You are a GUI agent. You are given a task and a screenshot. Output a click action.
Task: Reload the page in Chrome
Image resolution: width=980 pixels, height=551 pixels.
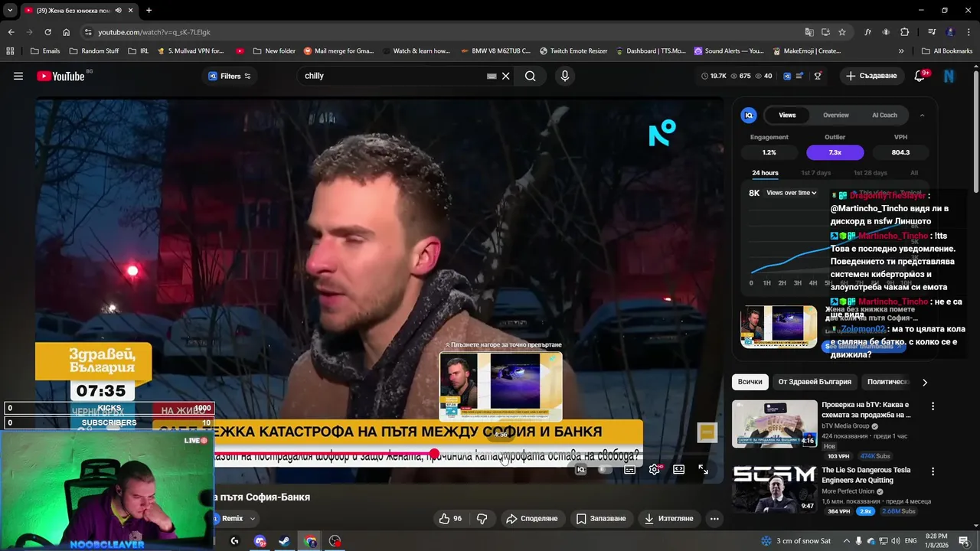[47, 32]
